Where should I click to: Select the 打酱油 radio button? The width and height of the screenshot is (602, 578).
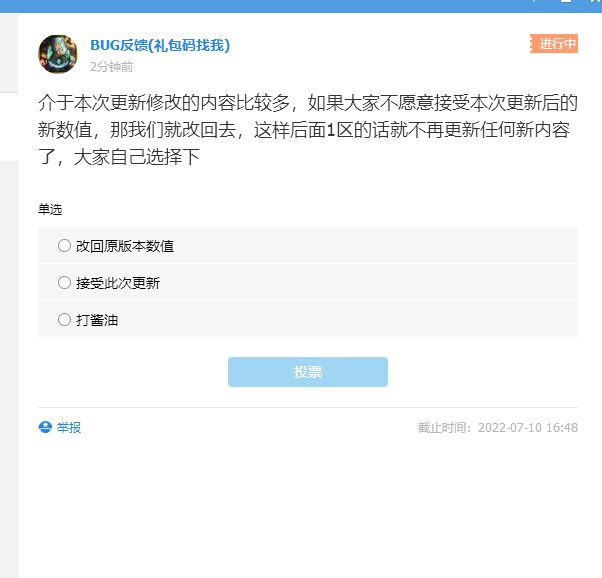click(64, 320)
